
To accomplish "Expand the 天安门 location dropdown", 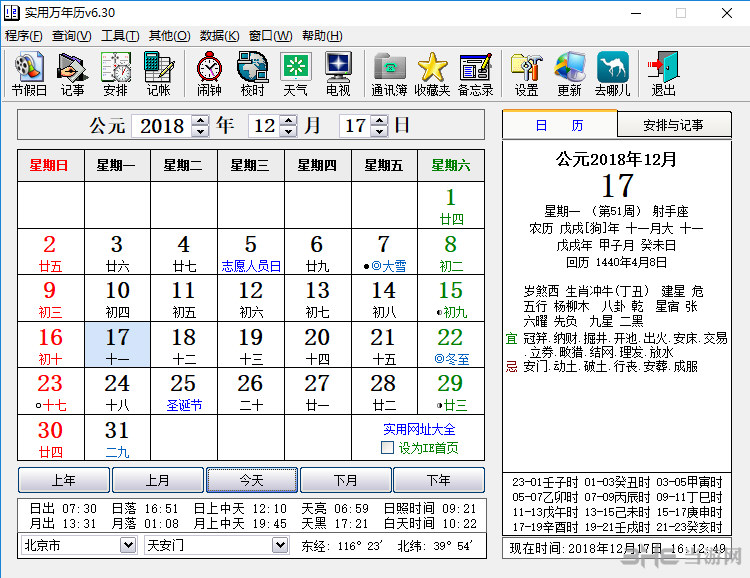I will (280, 545).
